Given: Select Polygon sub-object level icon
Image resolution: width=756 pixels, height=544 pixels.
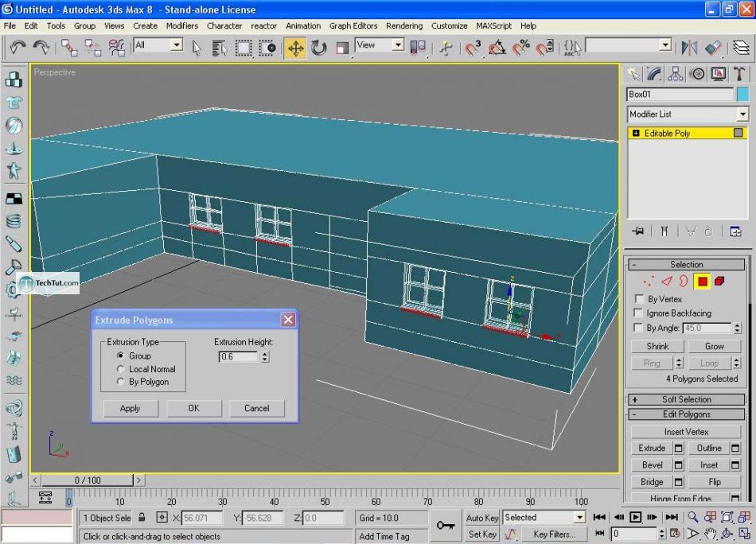Looking at the screenshot, I should click(x=702, y=282).
